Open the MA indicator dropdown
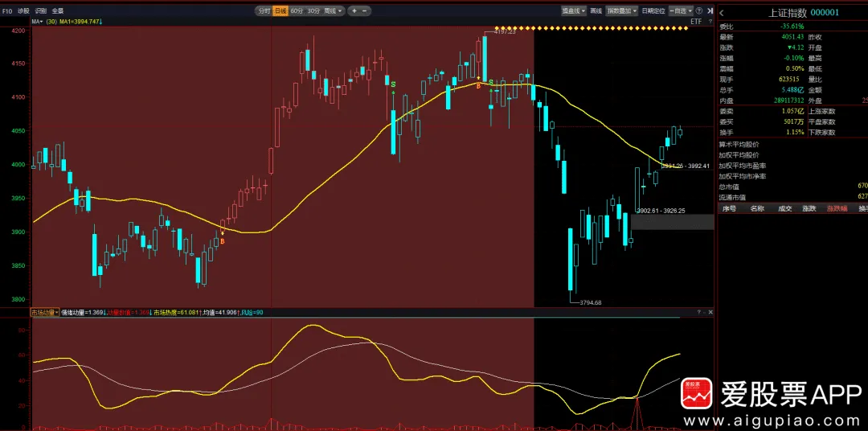Screen dimensions: 868x431 (x=37, y=21)
